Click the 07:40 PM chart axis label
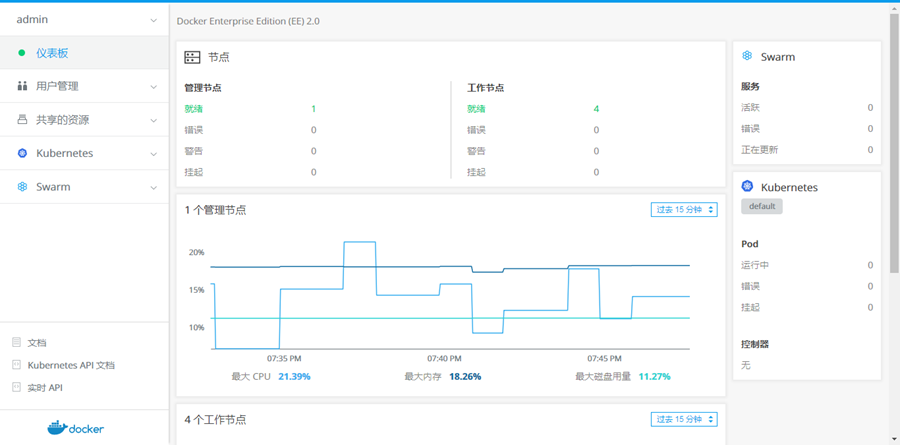900x445 pixels. (444, 358)
